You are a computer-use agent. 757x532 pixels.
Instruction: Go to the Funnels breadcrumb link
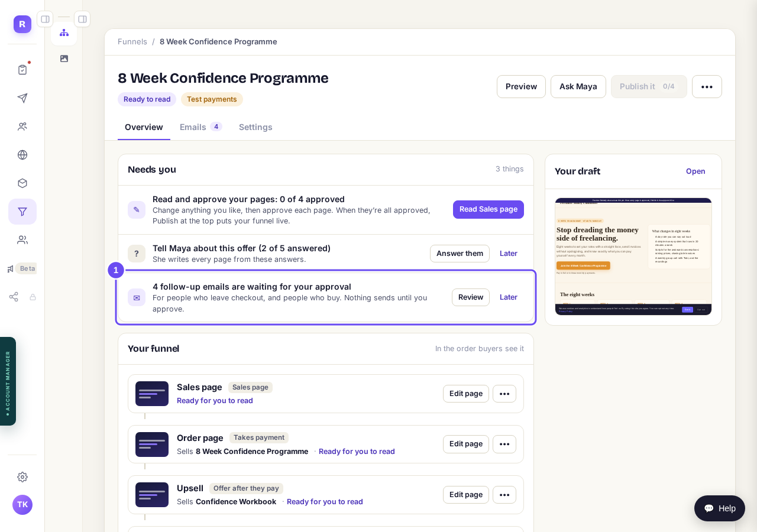pyautogui.click(x=132, y=42)
